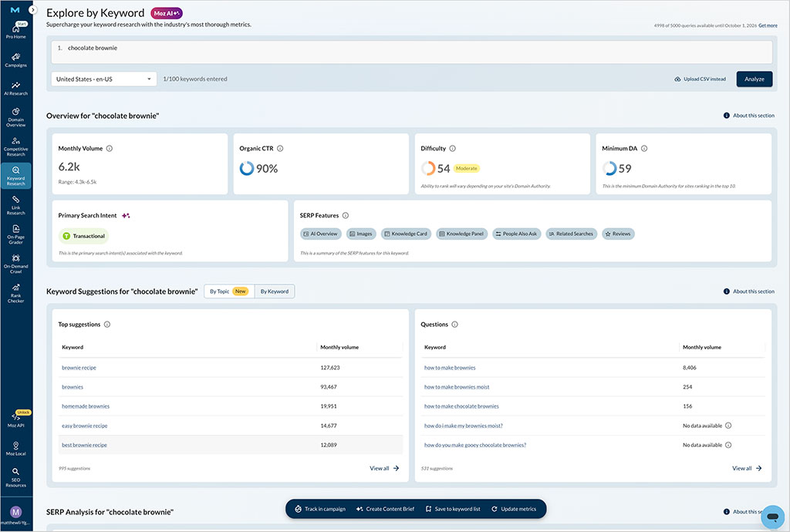
Task: Click Images SERP feature chip
Action: coord(361,234)
